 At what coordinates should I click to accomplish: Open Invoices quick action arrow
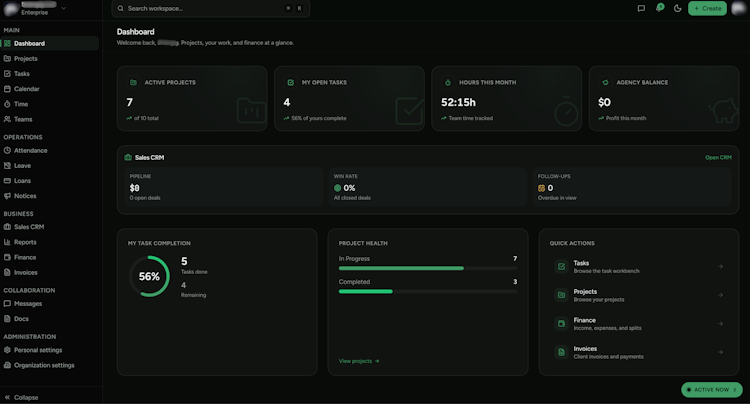[x=720, y=352]
